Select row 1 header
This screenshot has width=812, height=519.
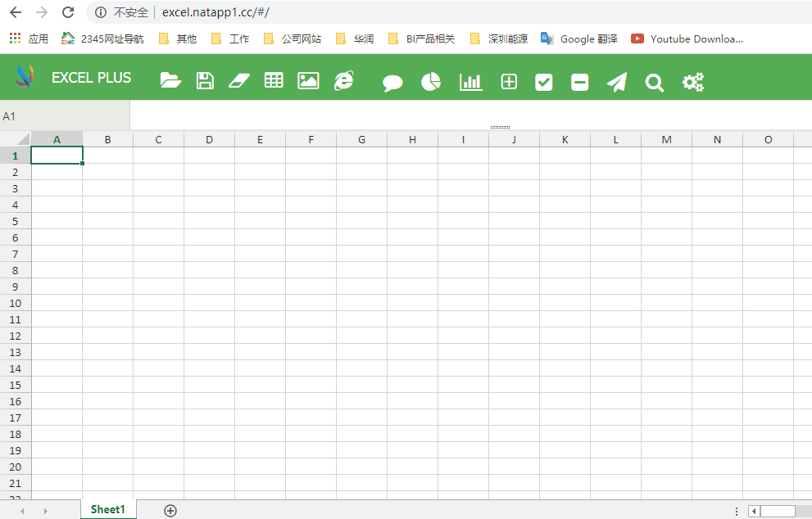click(x=15, y=156)
